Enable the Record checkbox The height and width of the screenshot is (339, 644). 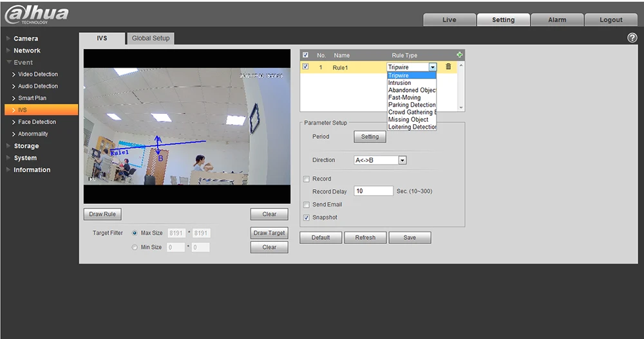point(307,179)
